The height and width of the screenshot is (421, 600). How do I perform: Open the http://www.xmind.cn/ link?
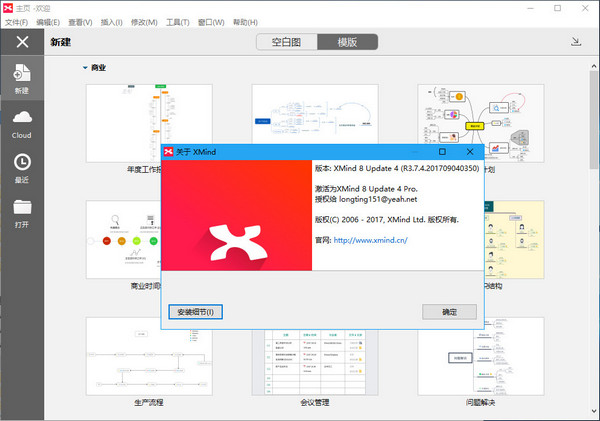coord(370,240)
